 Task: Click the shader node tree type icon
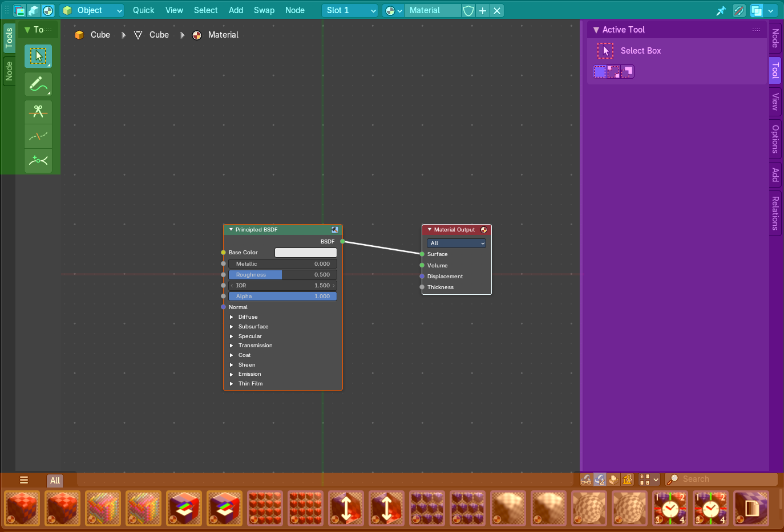pyautogui.click(x=48, y=10)
